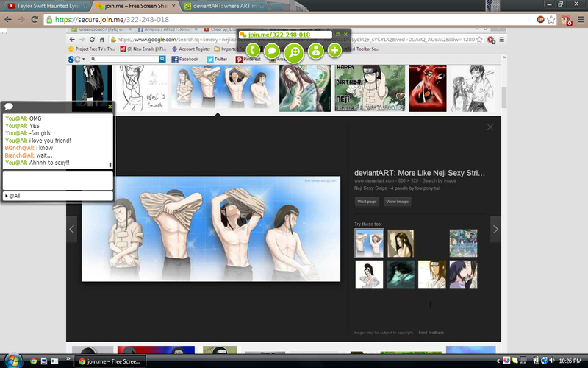This screenshot has width=588, height=368.
Task: Switch to the deviantART tab
Action: (x=225, y=6)
